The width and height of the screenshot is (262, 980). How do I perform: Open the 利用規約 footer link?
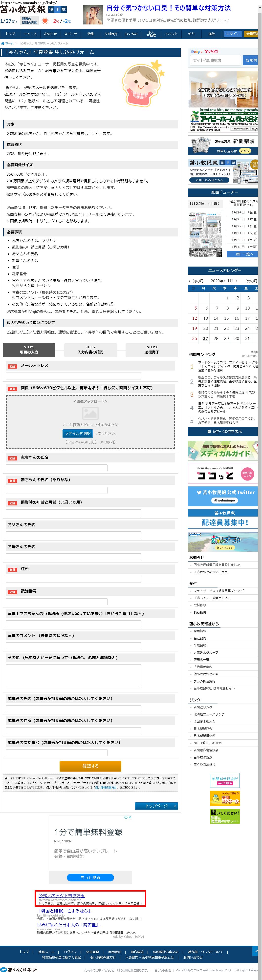click(115, 952)
